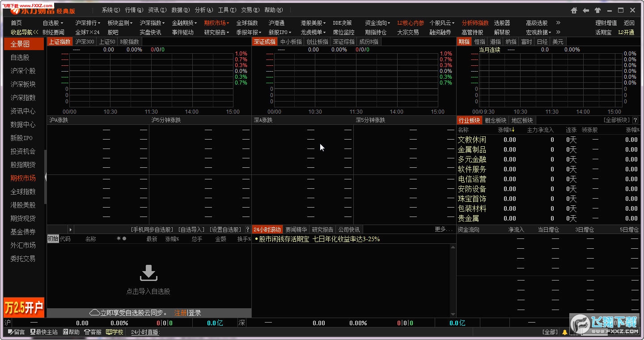644x340 pixels.
Task: Open the 研究报告 toolbar dropdown
Action: (216, 32)
